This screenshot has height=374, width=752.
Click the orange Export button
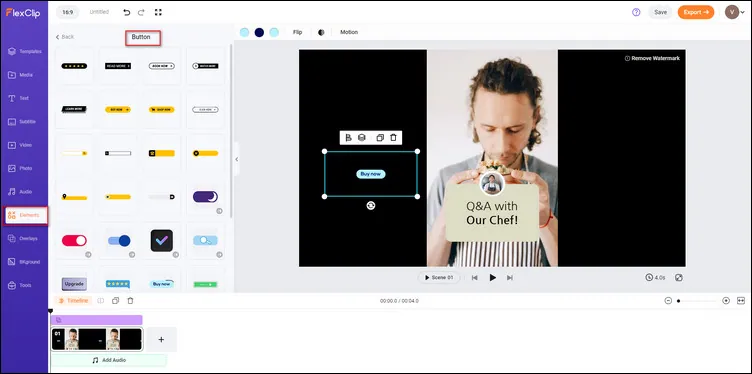(x=695, y=12)
